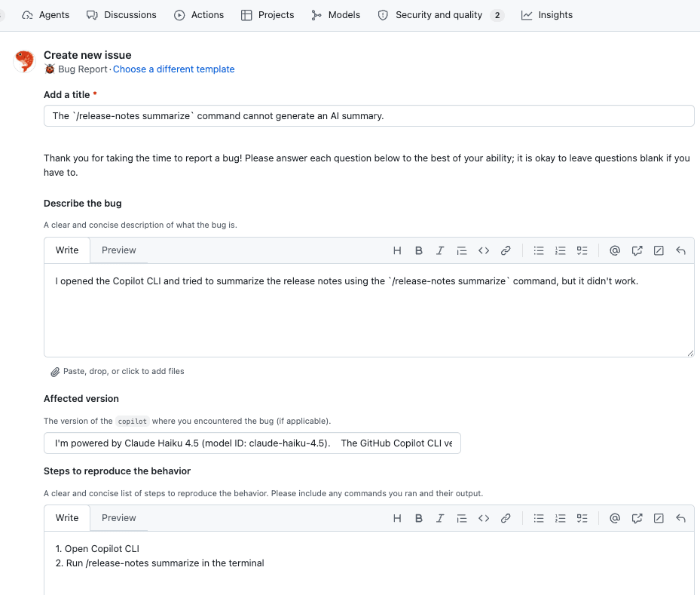Select Write tab in Steps to reproduce
Viewport: 700px width, 595px height.
tap(67, 518)
